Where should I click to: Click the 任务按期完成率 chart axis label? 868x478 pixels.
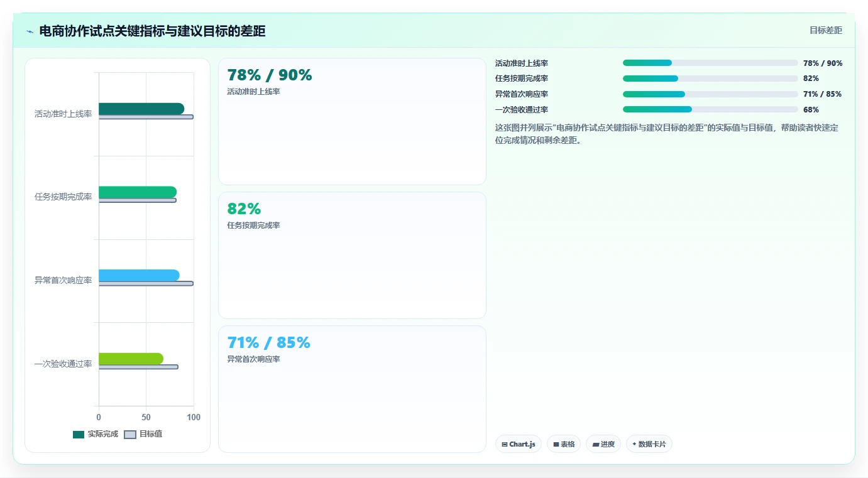click(63, 197)
